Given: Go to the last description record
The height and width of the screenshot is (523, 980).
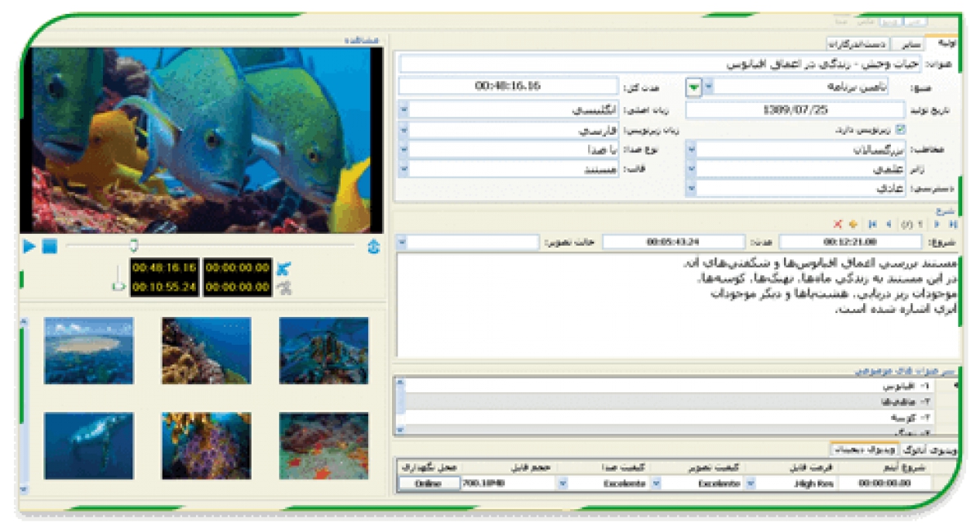Looking at the screenshot, I should (952, 223).
